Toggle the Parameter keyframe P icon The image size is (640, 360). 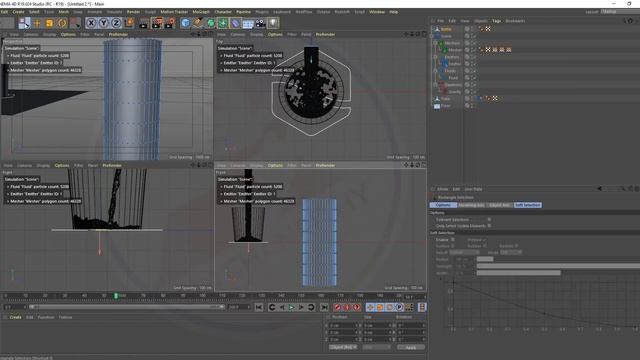[400, 307]
